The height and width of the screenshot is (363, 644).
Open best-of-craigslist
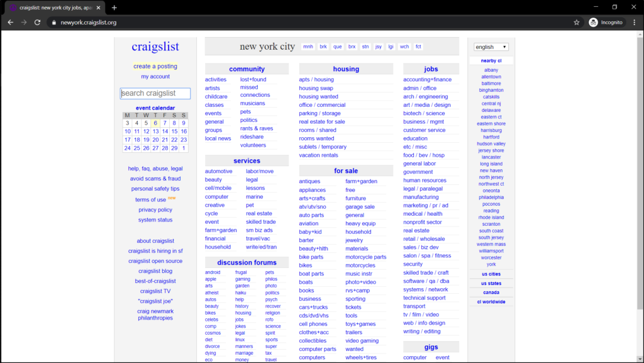pos(155,281)
